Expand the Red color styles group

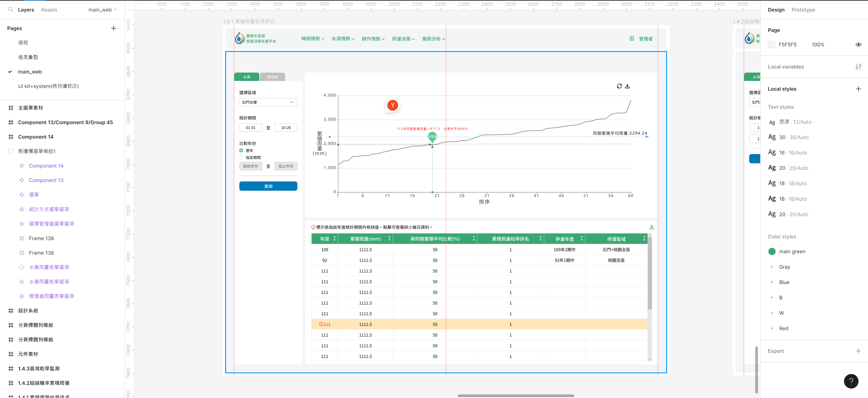pos(772,328)
